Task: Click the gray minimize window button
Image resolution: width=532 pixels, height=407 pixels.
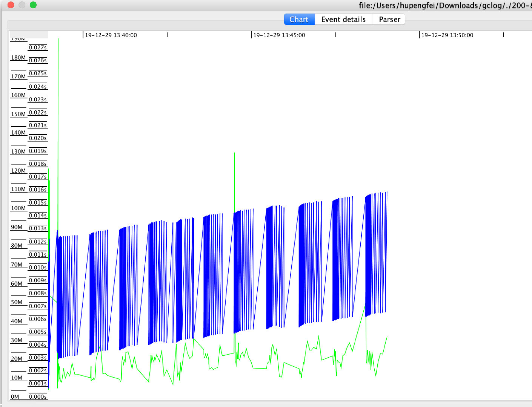Action: [22, 5]
